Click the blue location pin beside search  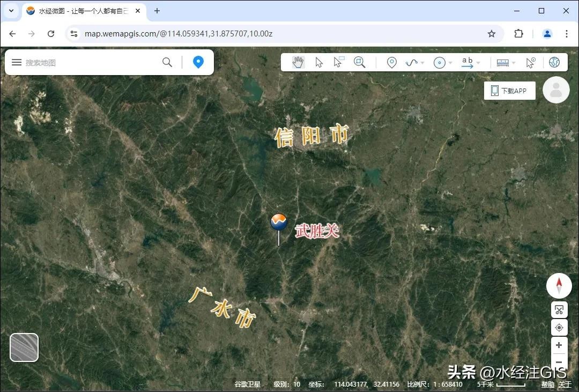click(x=198, y=62)
